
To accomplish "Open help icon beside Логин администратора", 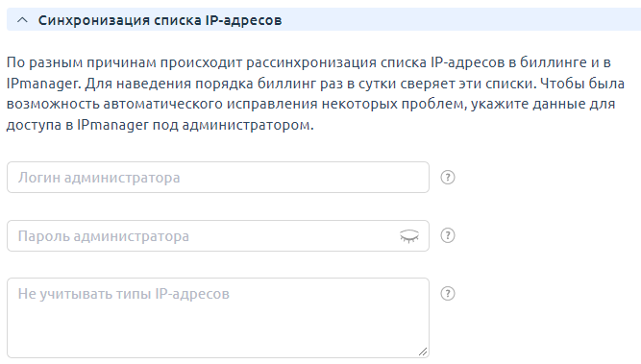I will point(448,178).
